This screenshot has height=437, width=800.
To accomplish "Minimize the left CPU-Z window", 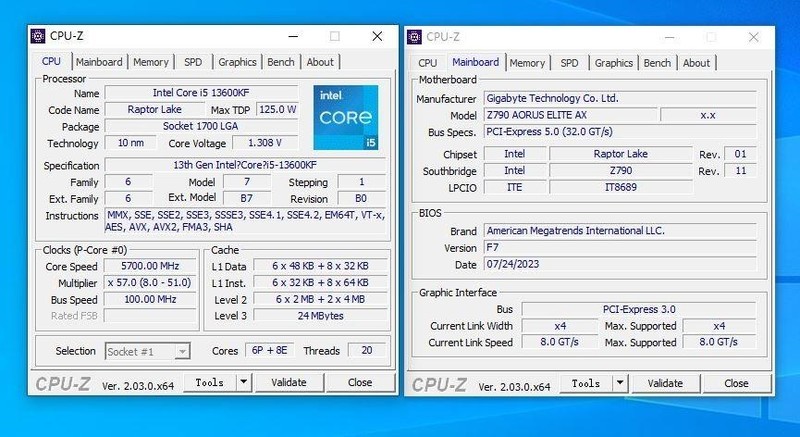I will click(293, 36).
